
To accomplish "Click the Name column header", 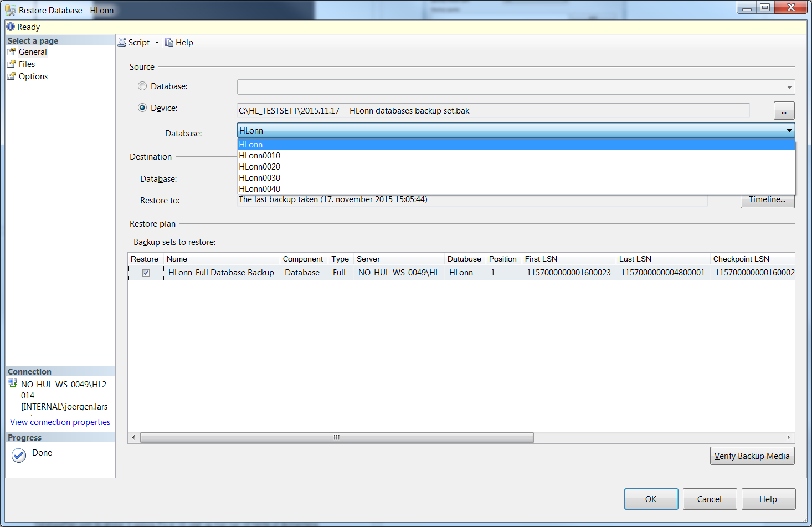I will coord(222,259).
